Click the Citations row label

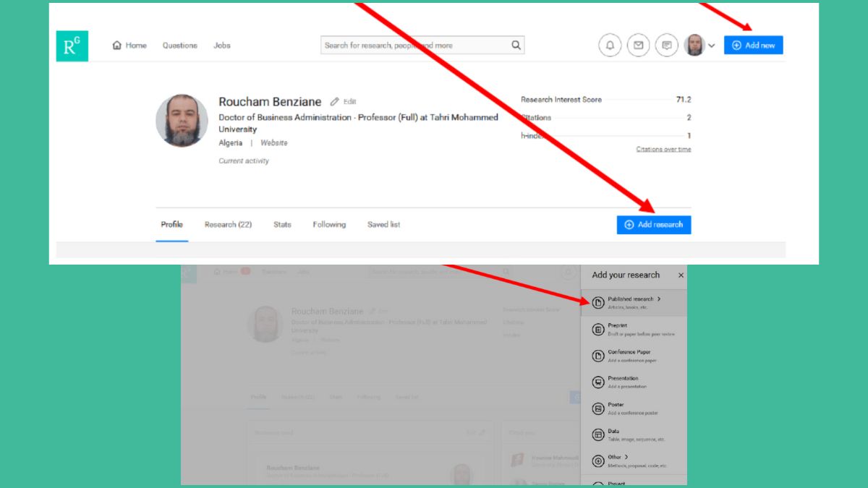pyautogui.click(x=536, y=118)
